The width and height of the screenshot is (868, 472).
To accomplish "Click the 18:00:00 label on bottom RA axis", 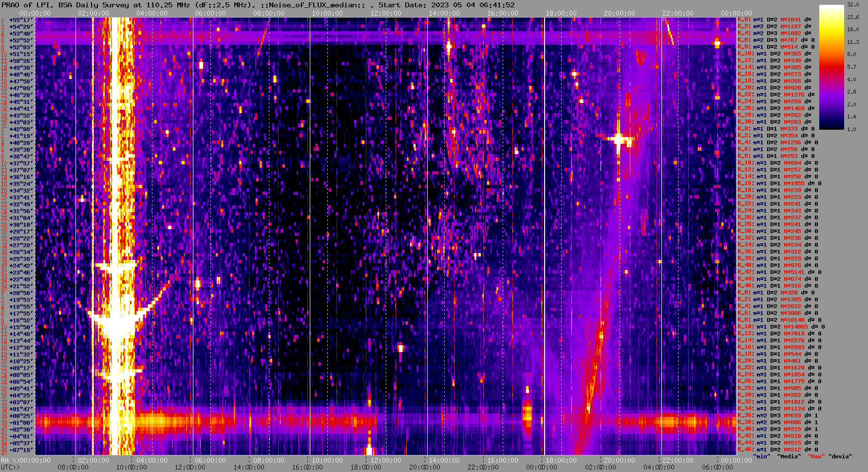I will 561,460.
